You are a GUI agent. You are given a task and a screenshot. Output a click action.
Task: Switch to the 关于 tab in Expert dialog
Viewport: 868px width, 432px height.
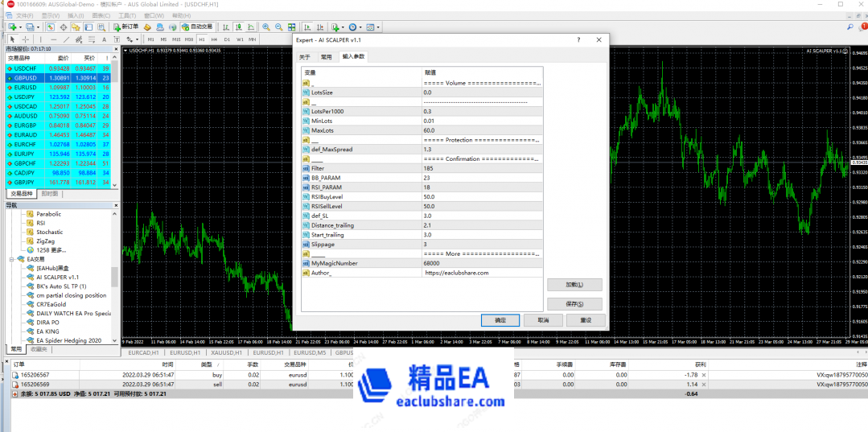click(x=304, y=57)
